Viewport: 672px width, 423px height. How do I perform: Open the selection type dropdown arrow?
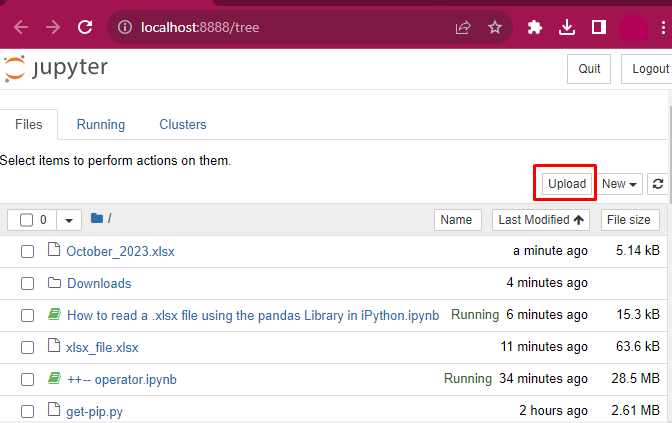tap(69, 220)
